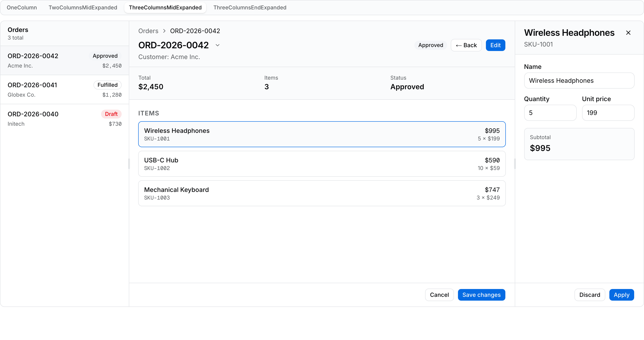Select order ORD-2026-0041 from Globex Co.
644x340 pixels.
pyautogui.click(x=64, y=89)
